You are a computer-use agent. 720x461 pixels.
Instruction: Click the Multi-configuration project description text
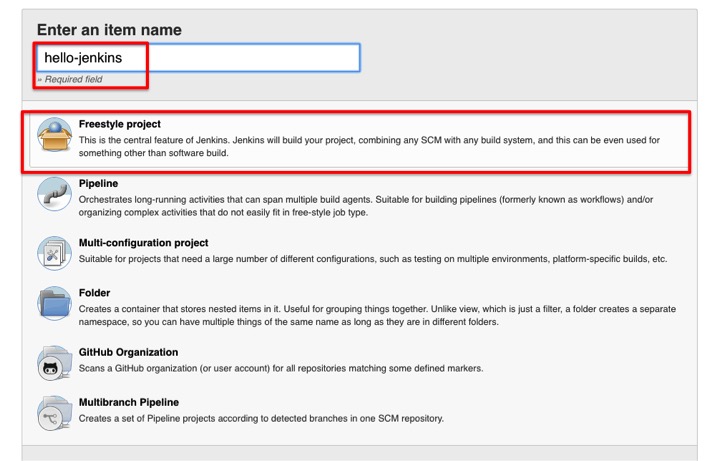pyautogui.click(x=372, y=259)
